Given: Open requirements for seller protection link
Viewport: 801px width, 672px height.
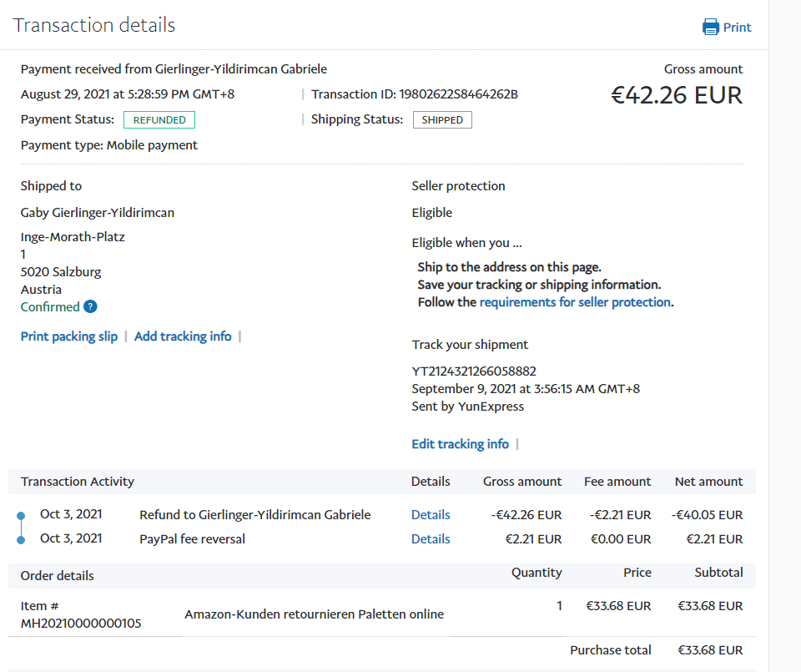Looking at the screenshot, I should click(x=575, y=302).
